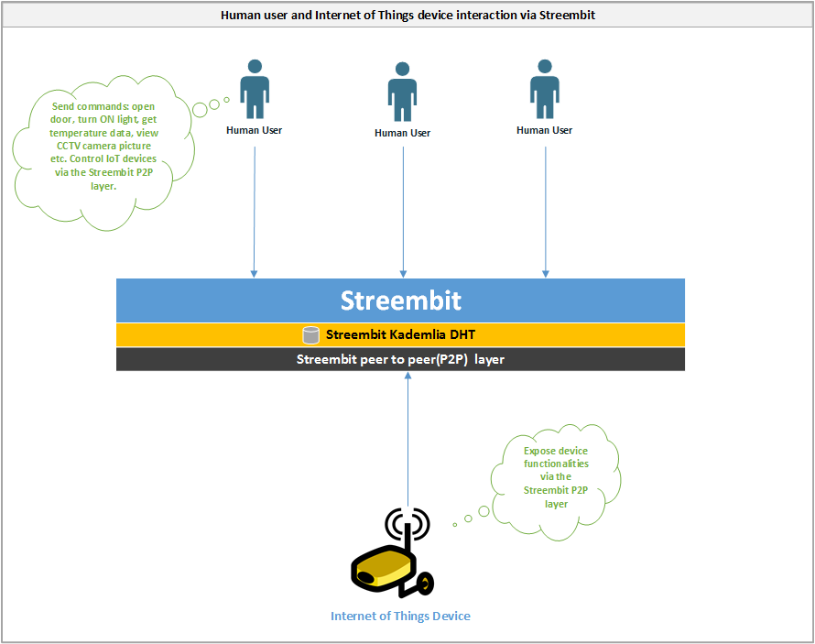
Task: Click the diagram title Human user and Internet of Things
Action: tap(408, 15)
